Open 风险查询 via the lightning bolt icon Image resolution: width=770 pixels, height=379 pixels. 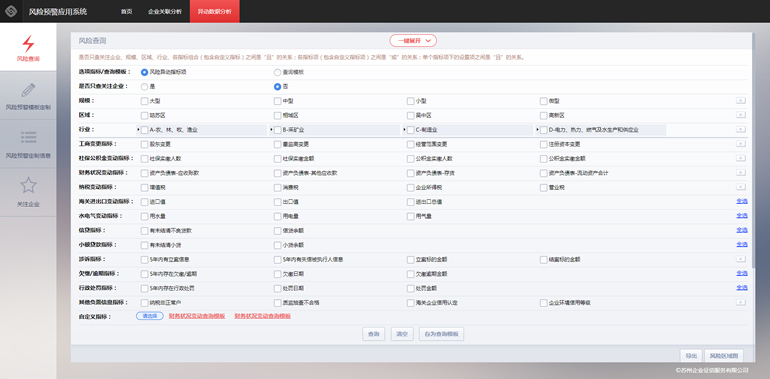coord(28,44)
